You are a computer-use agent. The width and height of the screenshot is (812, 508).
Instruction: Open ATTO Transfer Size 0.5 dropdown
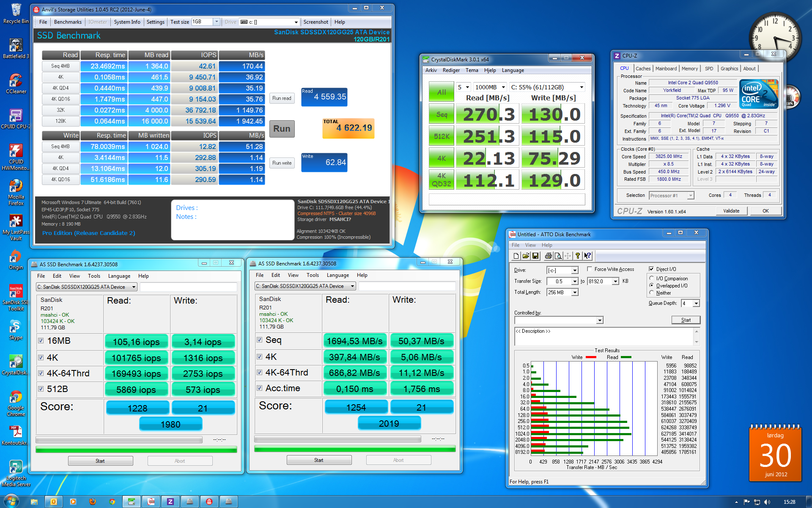[x=575, y=282]
